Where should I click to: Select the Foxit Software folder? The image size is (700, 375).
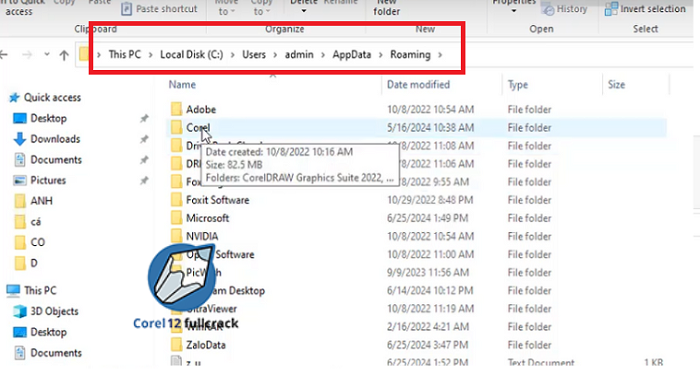(x=217, y=200)
